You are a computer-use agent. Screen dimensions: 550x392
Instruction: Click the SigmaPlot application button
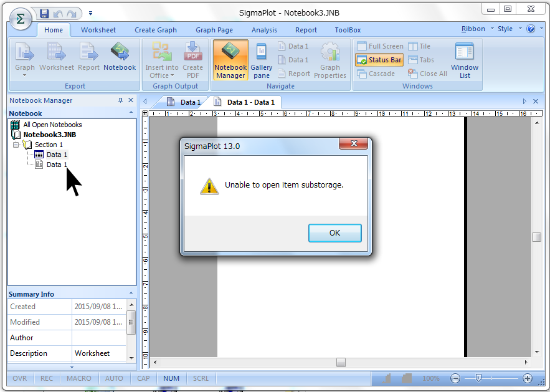point(21,19)
